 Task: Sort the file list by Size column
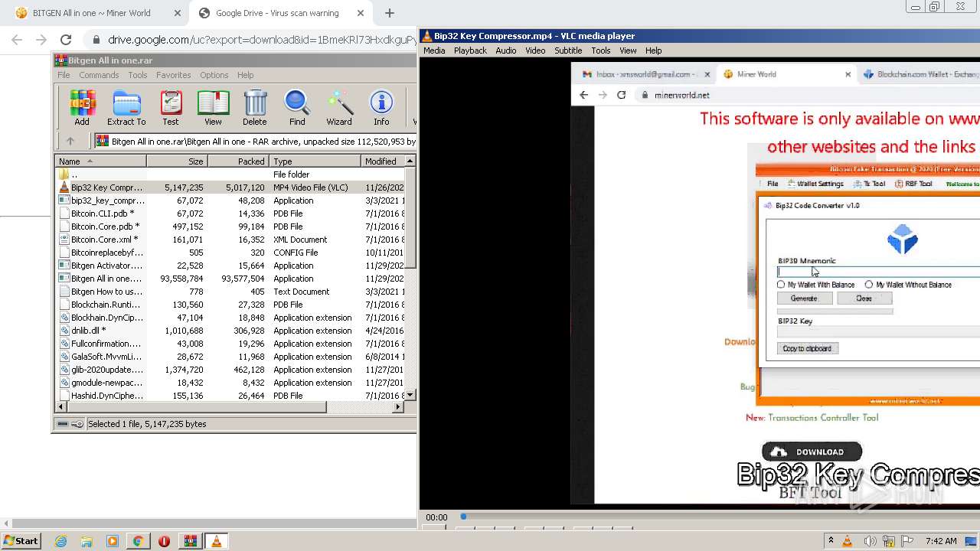pyautogui.click(x=177, y=161)
